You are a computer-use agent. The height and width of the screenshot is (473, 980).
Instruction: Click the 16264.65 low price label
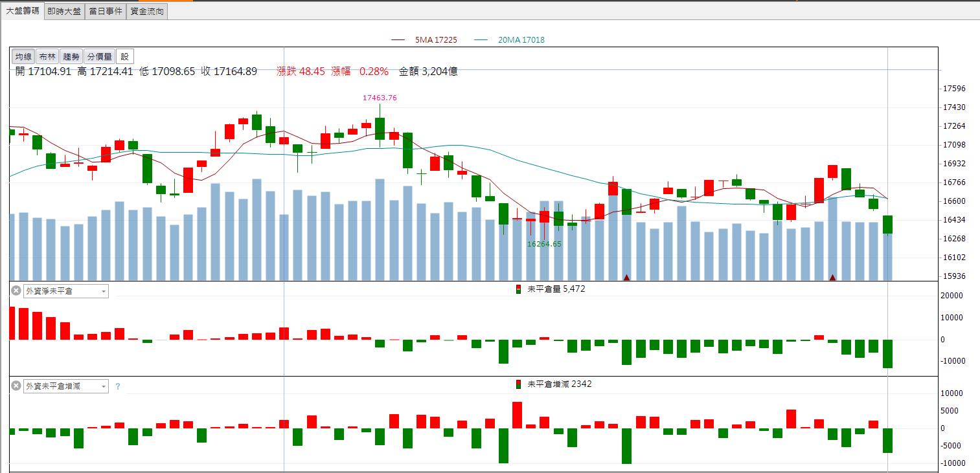click(544, 244)
